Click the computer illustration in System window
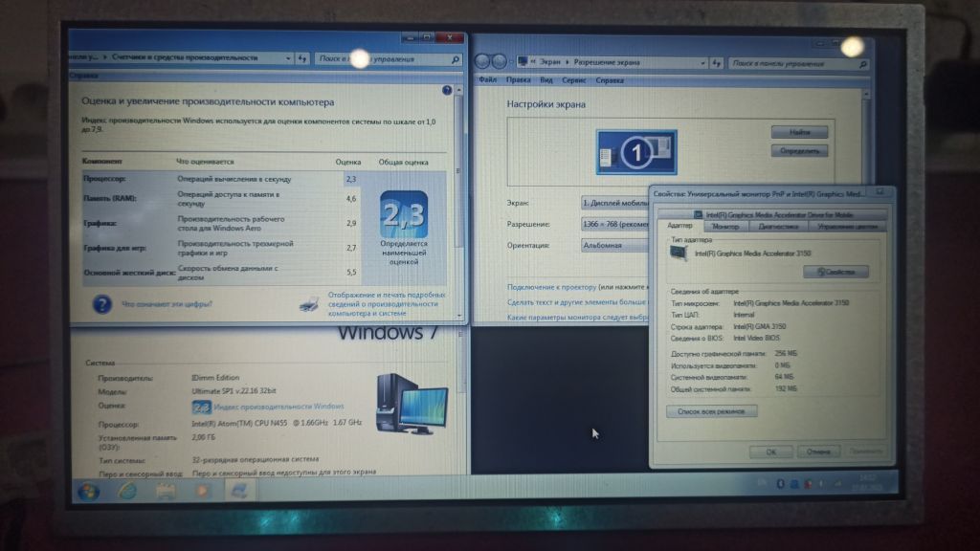Viewport: 980px width, 551px height. [412, 404]
